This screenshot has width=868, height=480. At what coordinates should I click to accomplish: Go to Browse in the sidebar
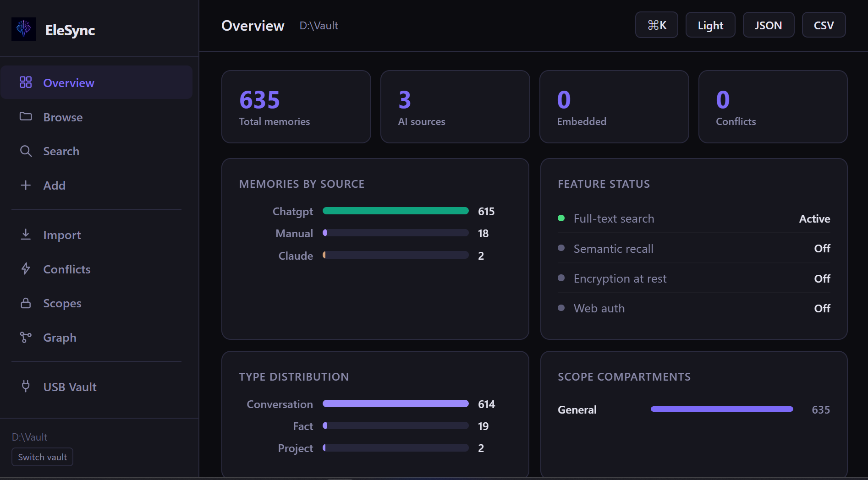tap(63, 117)
